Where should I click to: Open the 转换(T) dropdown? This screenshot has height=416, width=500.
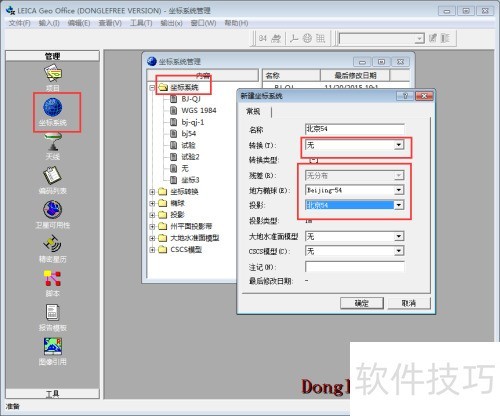(399, 145)
